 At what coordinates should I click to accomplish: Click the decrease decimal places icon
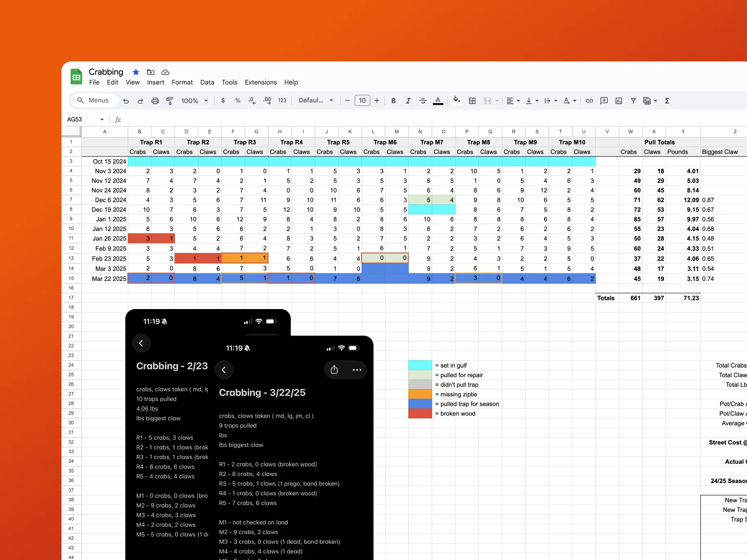251,100
